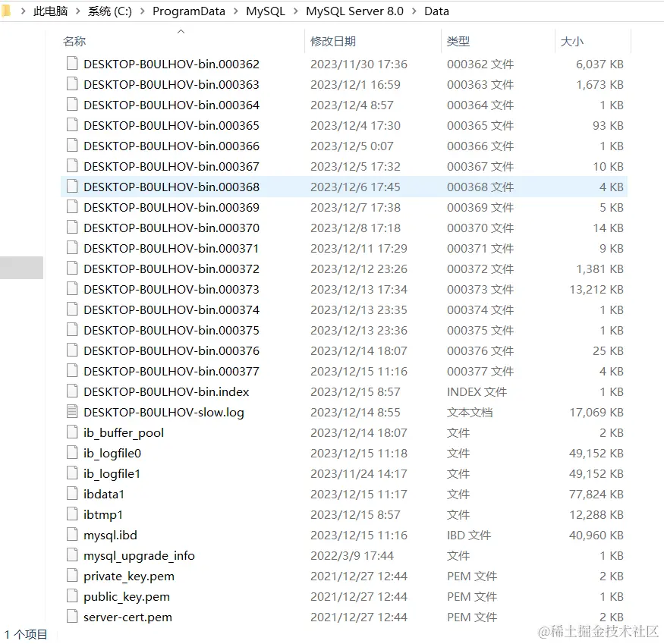
Task: Click the size value 13,212 KB
Action: (596, 289)
